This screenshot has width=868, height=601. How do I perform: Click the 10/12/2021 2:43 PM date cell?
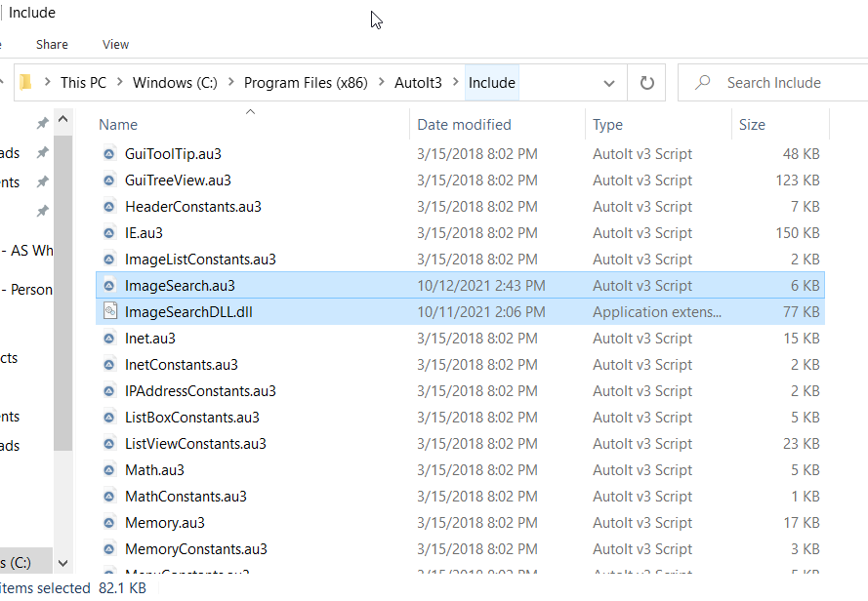(x=481, y=286)
